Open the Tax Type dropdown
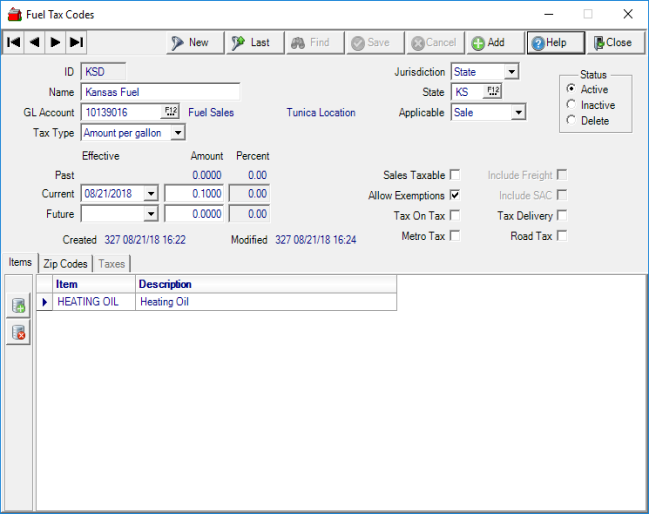The image size is (649, 514). tap(177, 133)
